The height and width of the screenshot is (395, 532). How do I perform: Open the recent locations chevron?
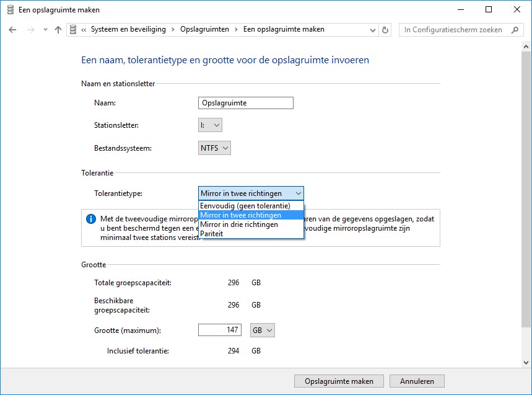(x=45, y=30)
